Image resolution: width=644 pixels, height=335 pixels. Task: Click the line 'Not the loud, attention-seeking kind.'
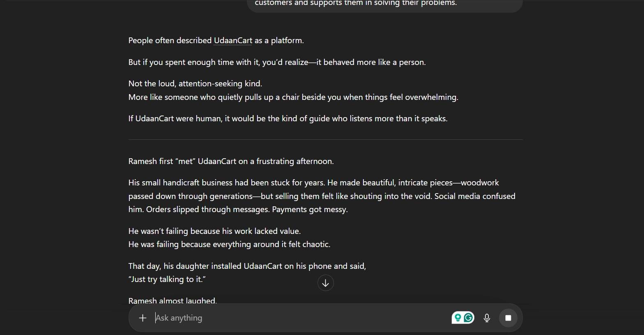(x=195, y=83)
